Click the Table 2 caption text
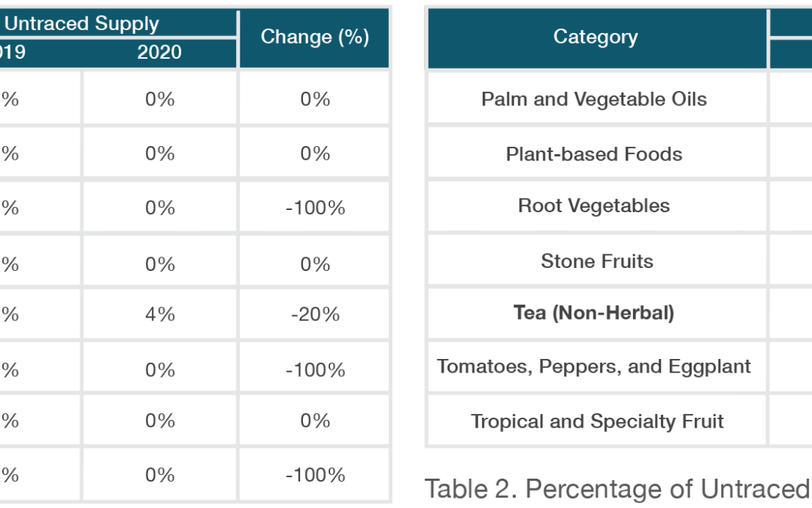The width and height of the screenshot is (812, 508). 618,489
